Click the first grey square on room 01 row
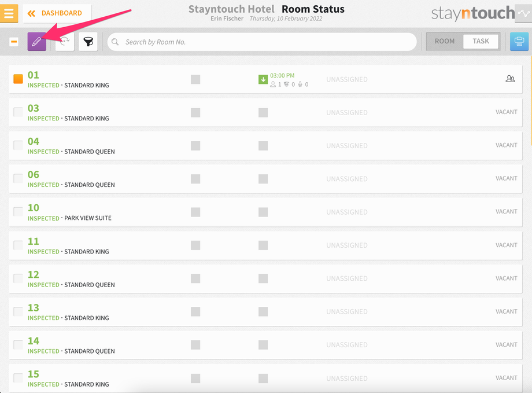This screenshot has width=532, height=393. coord(195,79)
